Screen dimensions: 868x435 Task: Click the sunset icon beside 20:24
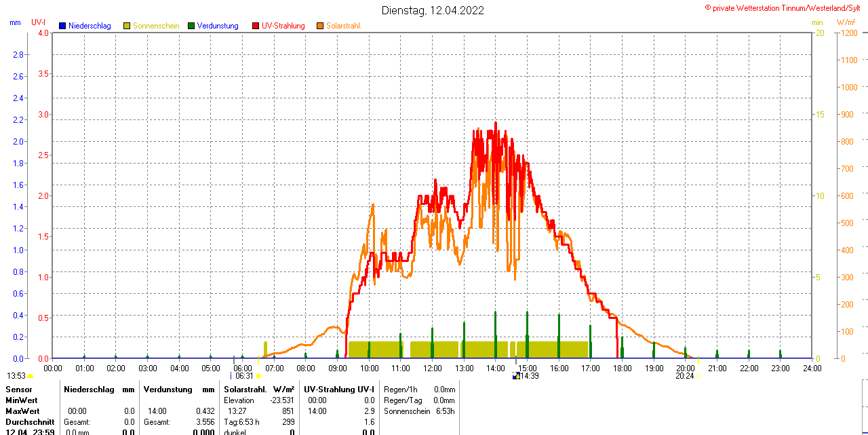click(698, 376)
